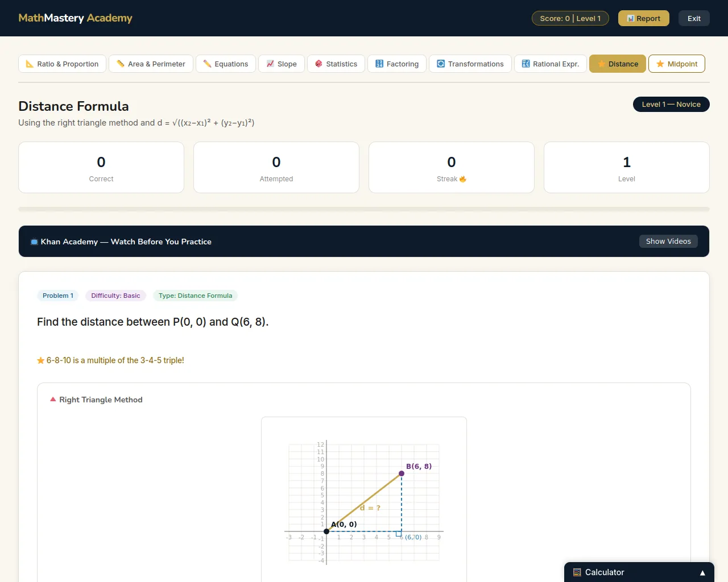Click the ruler icon on Ratio & Proportion
The width and height of the screenshot is (728, 582).
[x=30, y=64]
